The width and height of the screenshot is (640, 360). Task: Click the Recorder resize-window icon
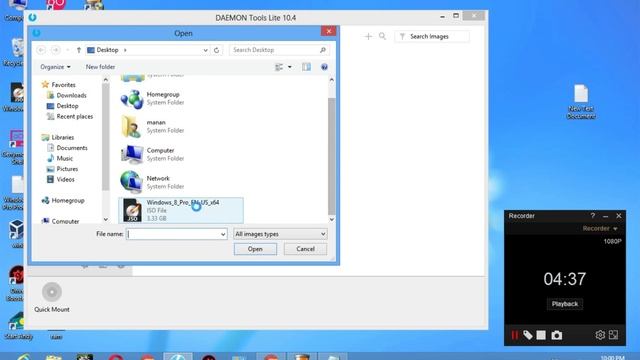click(613, 335)
